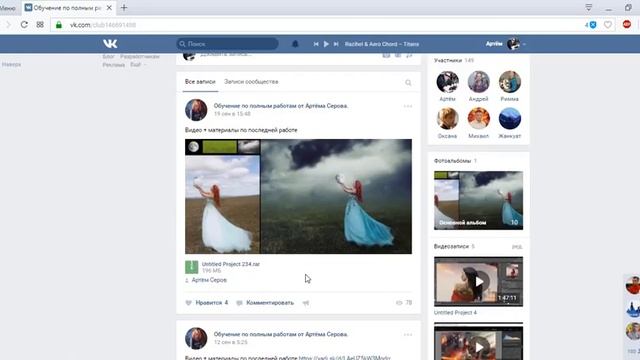Image resolution: width=640 pixels, height=360 pixels.
Task: Open the community avatar on the second post
Action: [196, 338]
